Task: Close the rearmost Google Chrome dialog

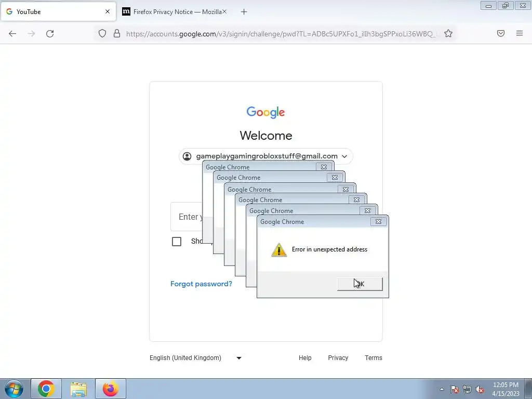Action: 324,167
